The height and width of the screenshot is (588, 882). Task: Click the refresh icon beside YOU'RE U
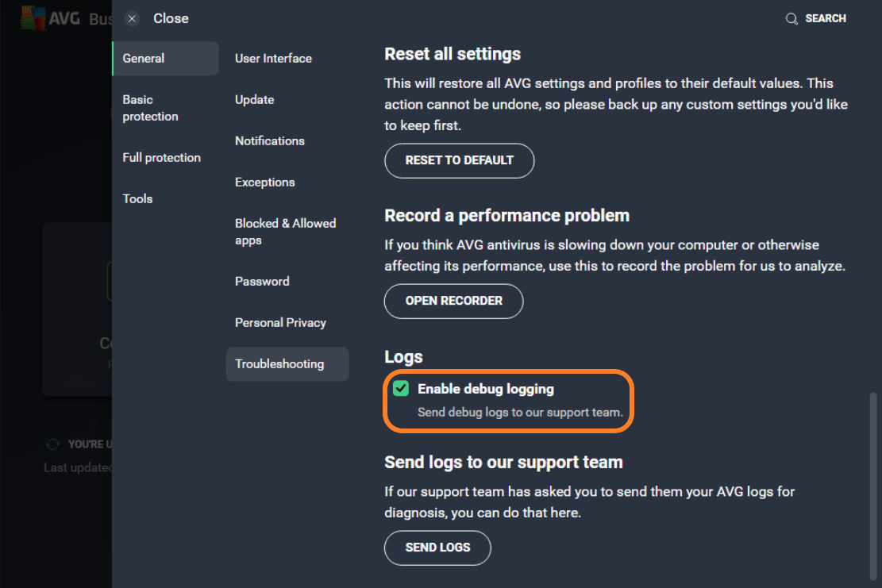[x=52, y=444]
